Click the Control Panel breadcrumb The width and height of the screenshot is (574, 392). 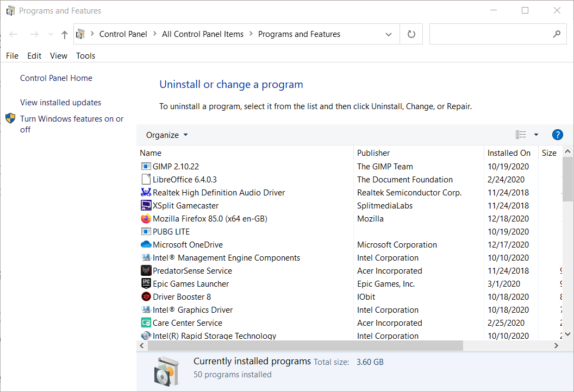(123, 34)
